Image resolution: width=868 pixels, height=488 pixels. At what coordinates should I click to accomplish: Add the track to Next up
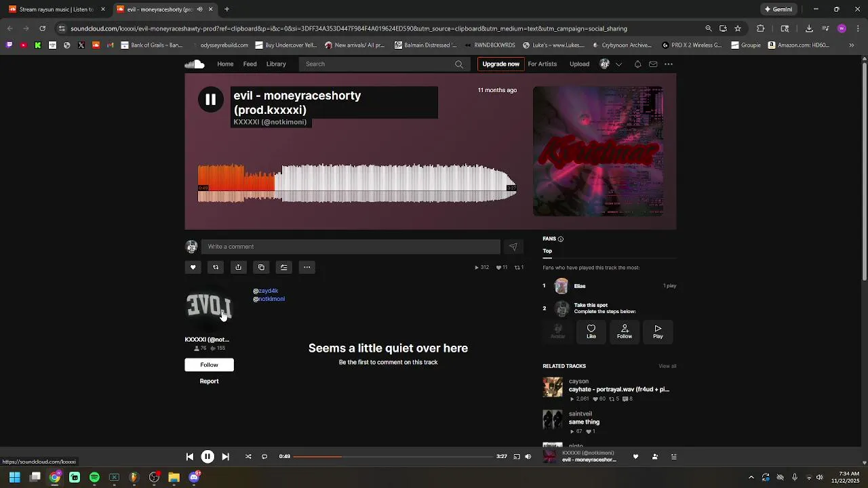[284, 267]
